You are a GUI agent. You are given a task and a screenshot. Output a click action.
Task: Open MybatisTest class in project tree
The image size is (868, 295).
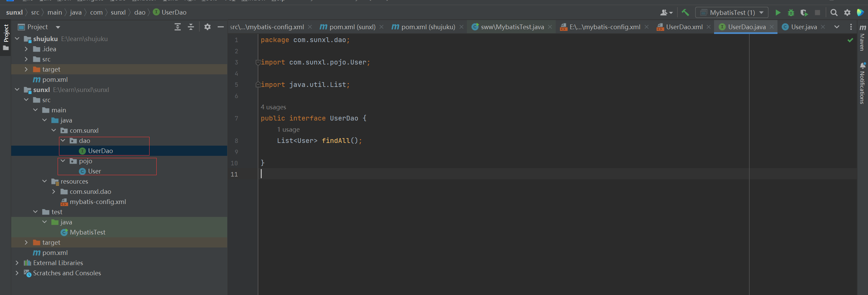[87, 232]
